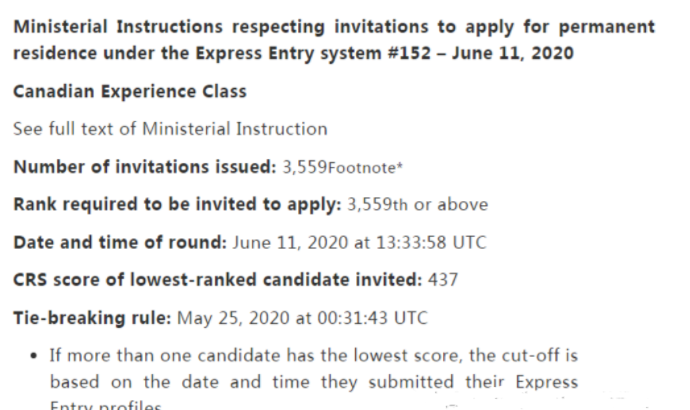Click '#152' in the heading
Screen dimensions: 690x410
pyautogui.click(x=409, y=53)
